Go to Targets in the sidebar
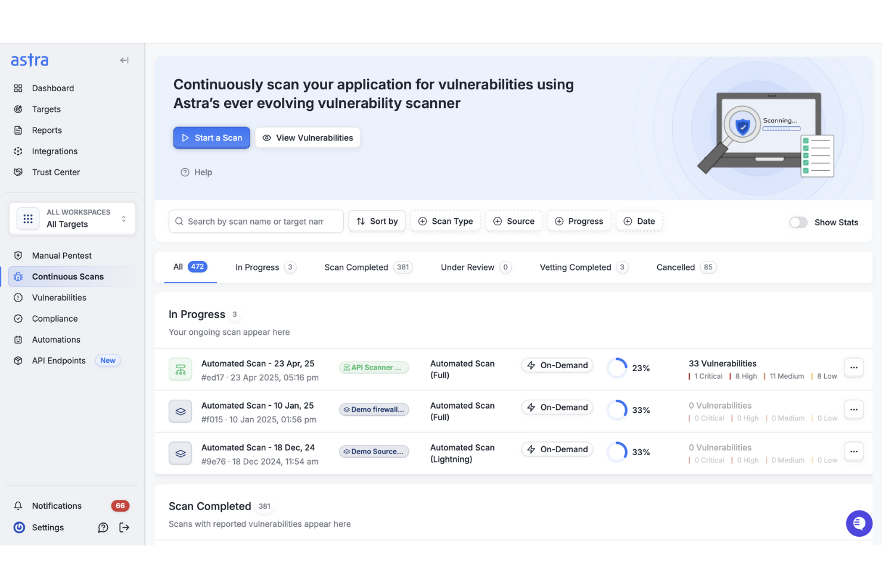The width and height of the screenshot is (882, 588). point(46,109)
